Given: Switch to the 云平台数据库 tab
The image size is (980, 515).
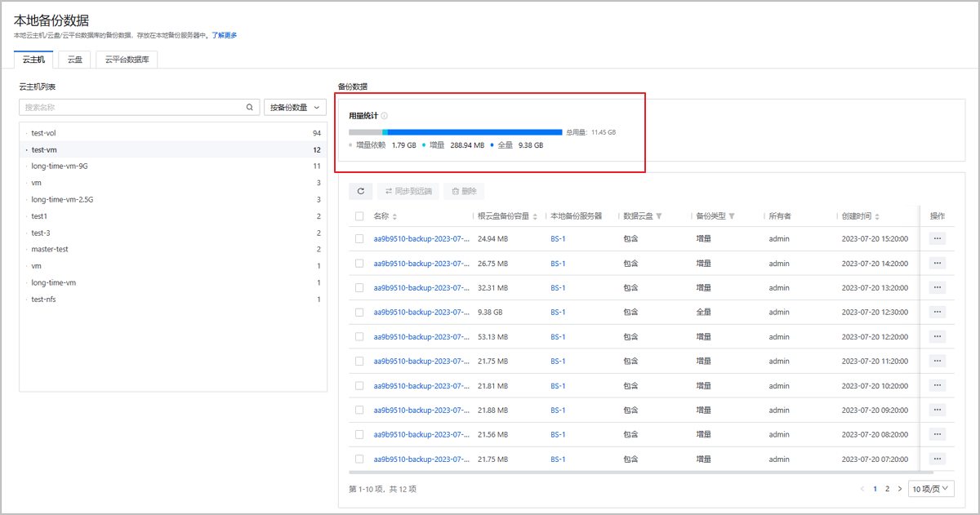Looking at the screenshot, I should (x=127, y=60).
